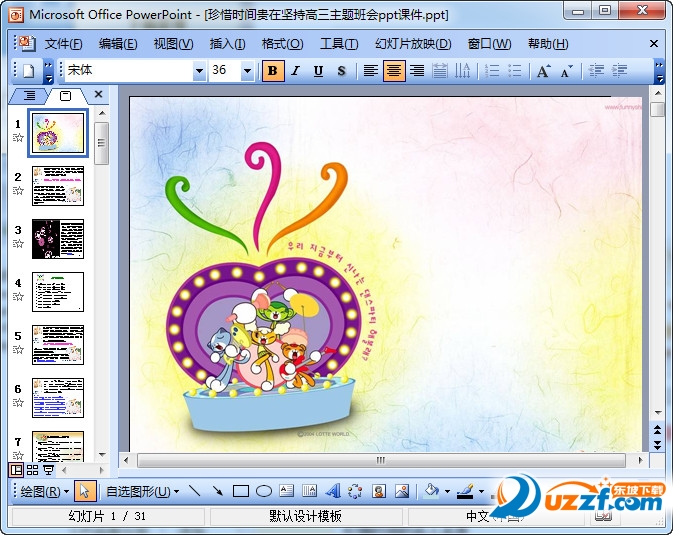Open the 插入(I) menu
Viewport: 673px width, 535px height.
coord(227,44)
